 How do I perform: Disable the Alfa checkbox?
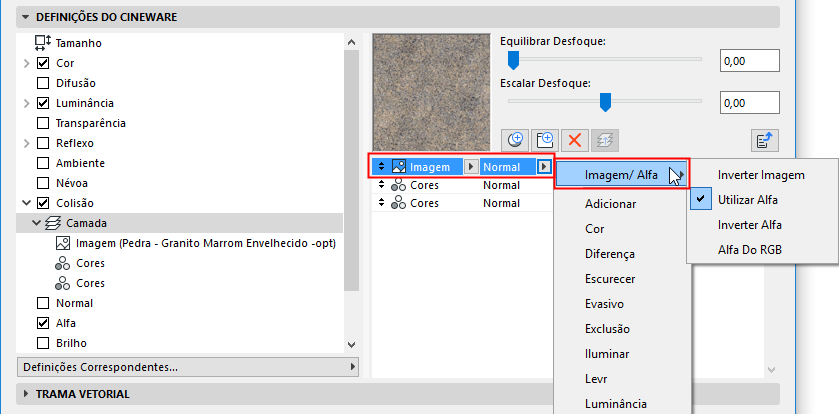43,323
